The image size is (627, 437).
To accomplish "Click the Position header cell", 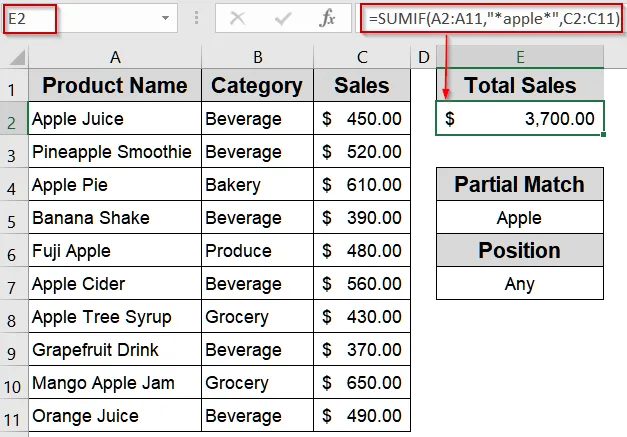I will [x=520, y=250].
